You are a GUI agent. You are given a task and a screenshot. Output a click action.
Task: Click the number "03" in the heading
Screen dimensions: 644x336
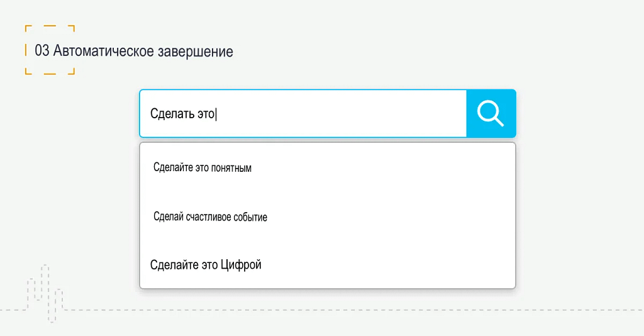pos(42,51)
